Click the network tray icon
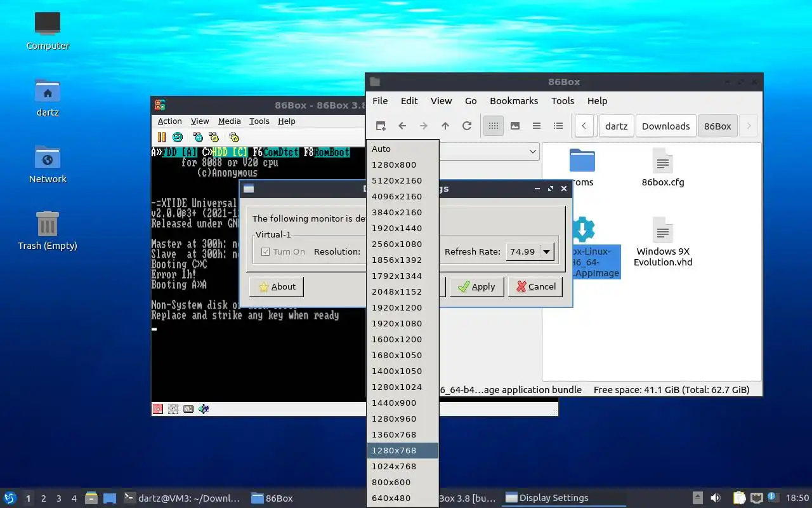 click(756, 498)
